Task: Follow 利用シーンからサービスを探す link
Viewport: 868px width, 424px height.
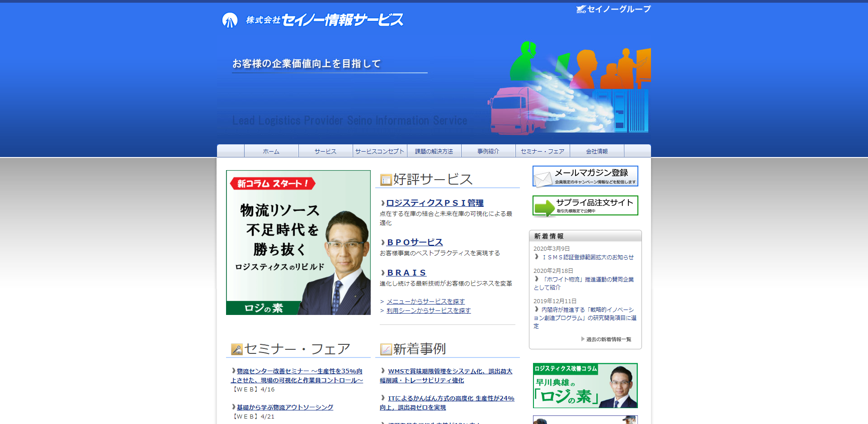Action: coord(429,310)
